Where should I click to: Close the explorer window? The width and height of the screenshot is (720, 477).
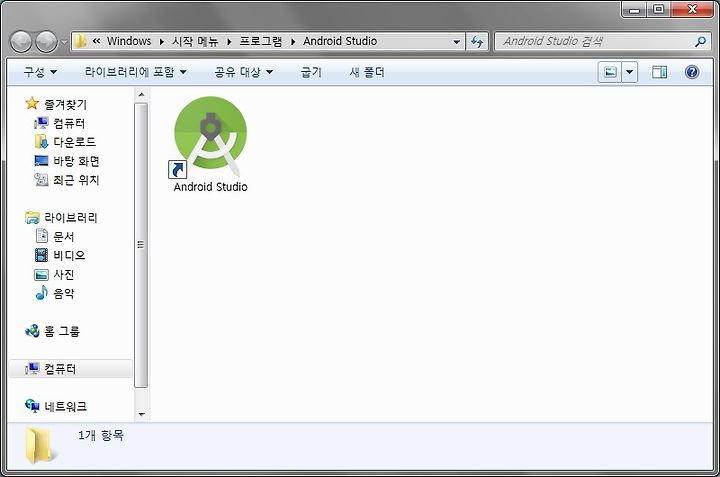click(692, 10)
